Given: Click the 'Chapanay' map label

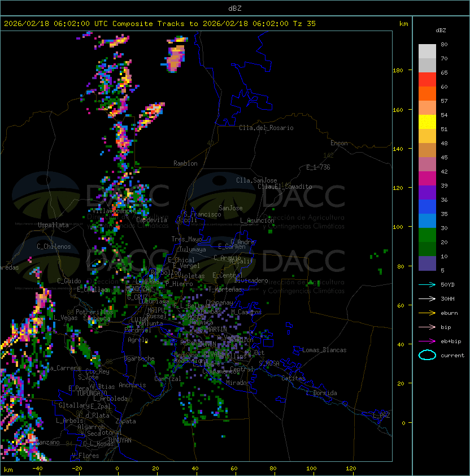Looking at the screenshot, I should pos(219,302).
